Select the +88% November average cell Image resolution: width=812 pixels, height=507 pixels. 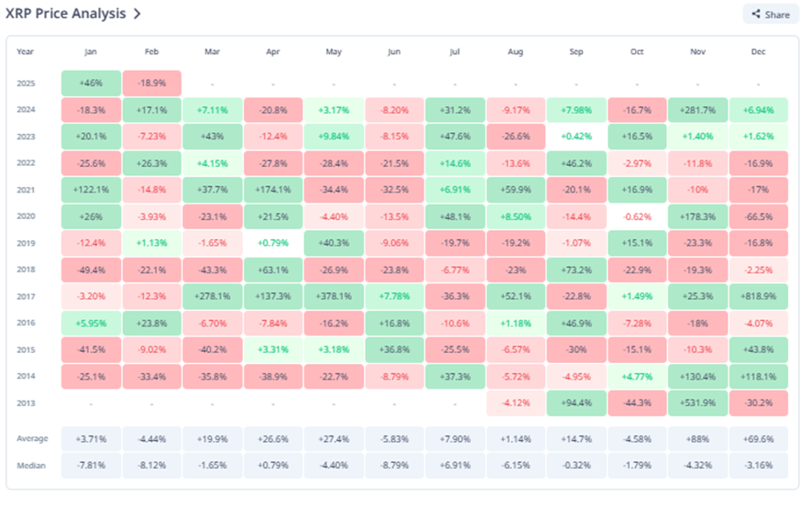[x=697, y=439]
